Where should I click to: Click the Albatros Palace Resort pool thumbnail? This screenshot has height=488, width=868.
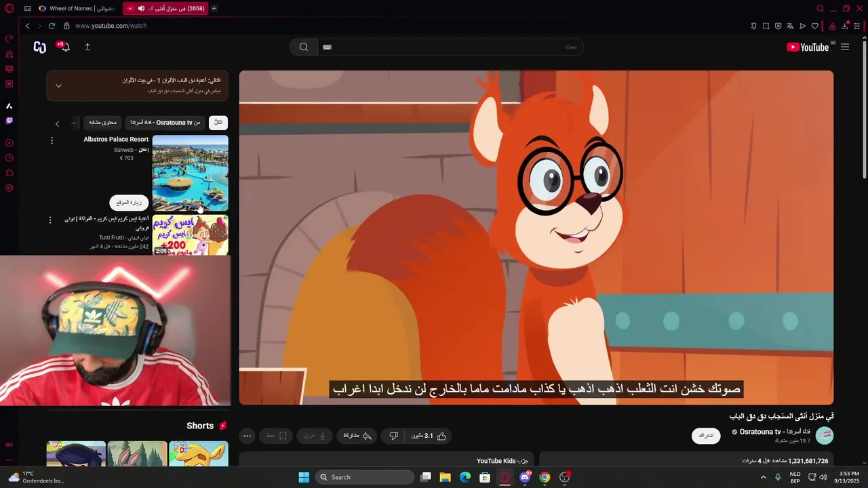click(190, 173)
